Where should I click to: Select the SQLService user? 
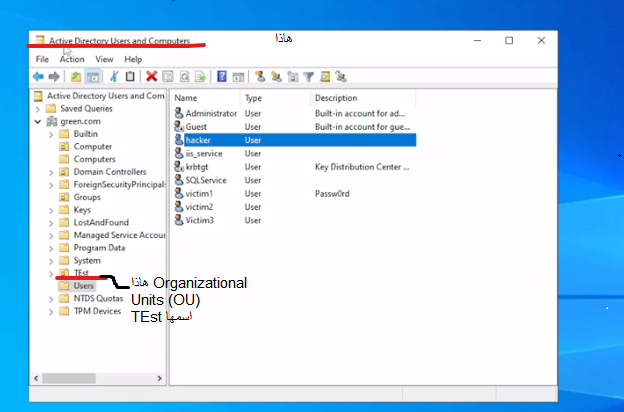(x=294, y=180)
